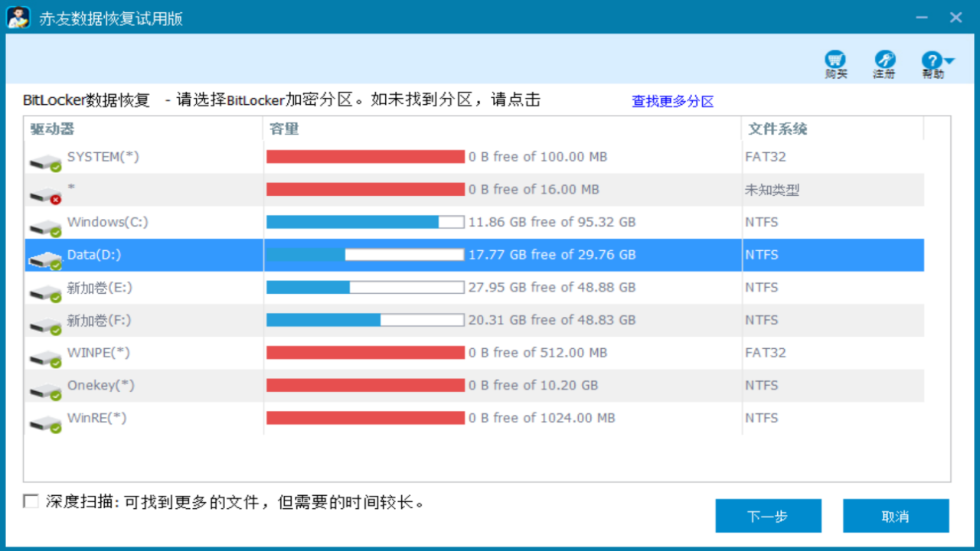
Task: Enable the deep scan checkbox
Action: [x=31, y=501]
